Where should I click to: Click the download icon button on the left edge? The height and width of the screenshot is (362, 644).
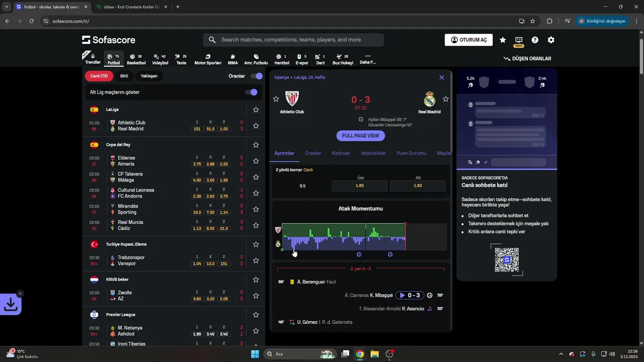coord(11,304)
